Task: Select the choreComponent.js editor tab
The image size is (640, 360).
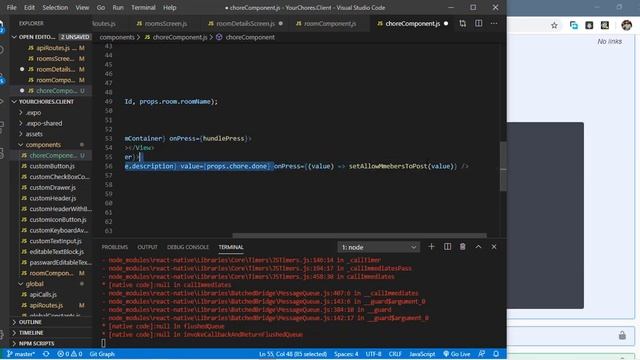Action: [x=412, y=24]
